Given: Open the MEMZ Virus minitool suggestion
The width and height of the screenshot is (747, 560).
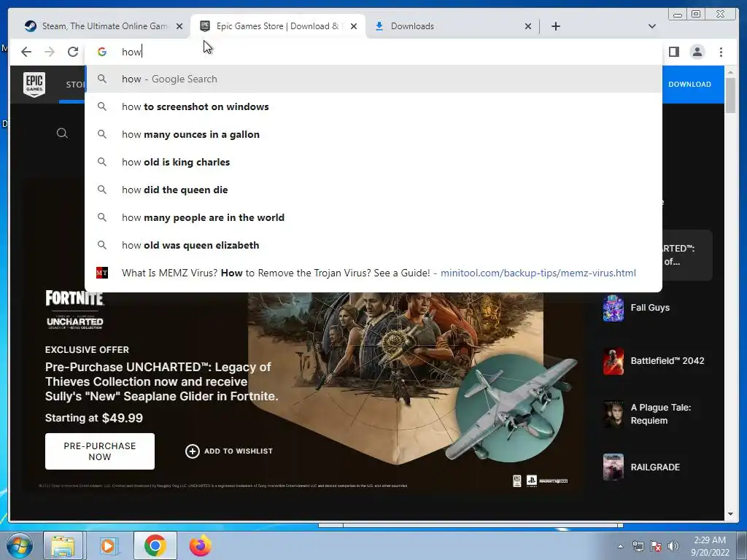Looking at the screenshot, I should (373, 273).
